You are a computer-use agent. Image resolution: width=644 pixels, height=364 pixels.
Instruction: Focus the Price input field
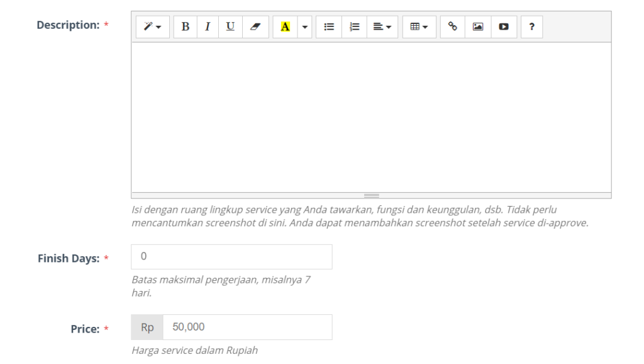pos(248,327)
